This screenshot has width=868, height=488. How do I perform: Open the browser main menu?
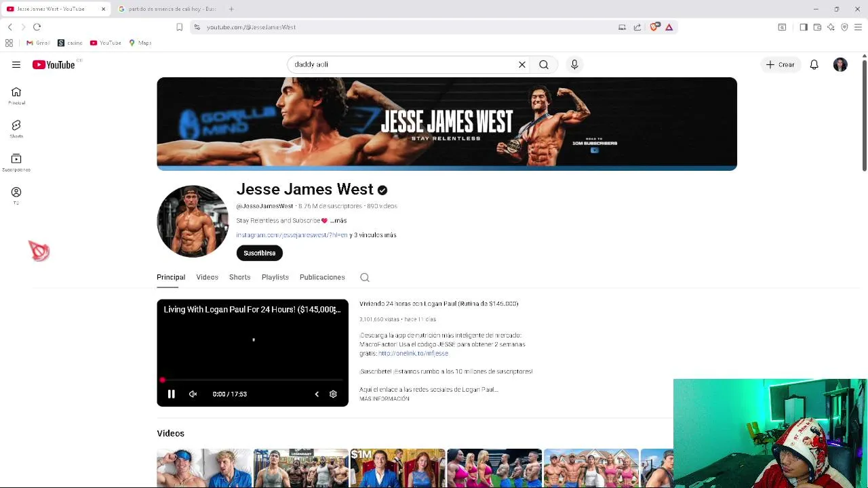[x=858, y=27]
